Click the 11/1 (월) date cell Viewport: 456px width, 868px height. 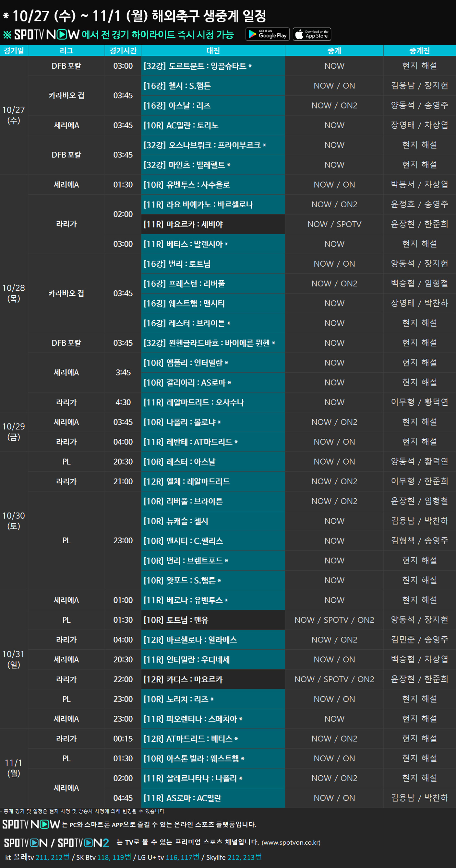point(14,768)
